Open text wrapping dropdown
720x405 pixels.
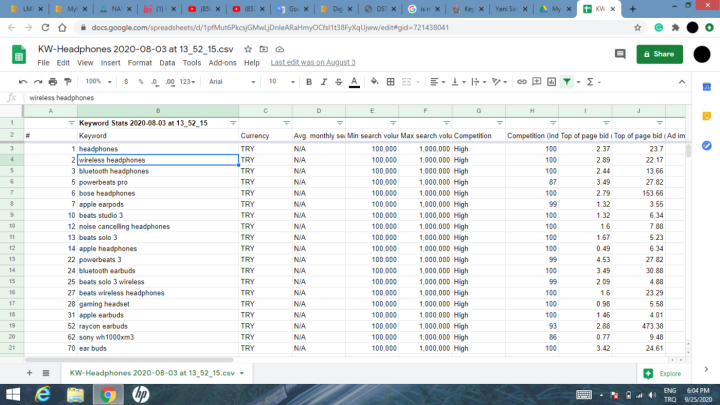(x=479, y=82)
